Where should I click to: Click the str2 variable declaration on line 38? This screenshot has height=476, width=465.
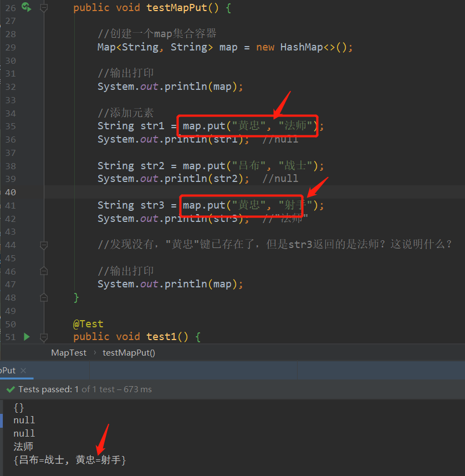pos(152,166)
